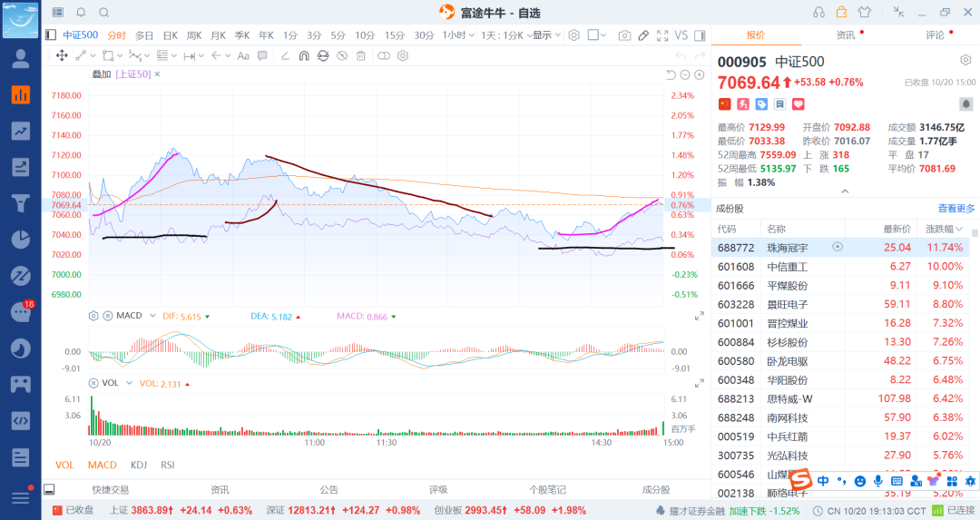The image size is (980, 520).
Task: Add a comment bubble annotation
Action: (262, 55)
